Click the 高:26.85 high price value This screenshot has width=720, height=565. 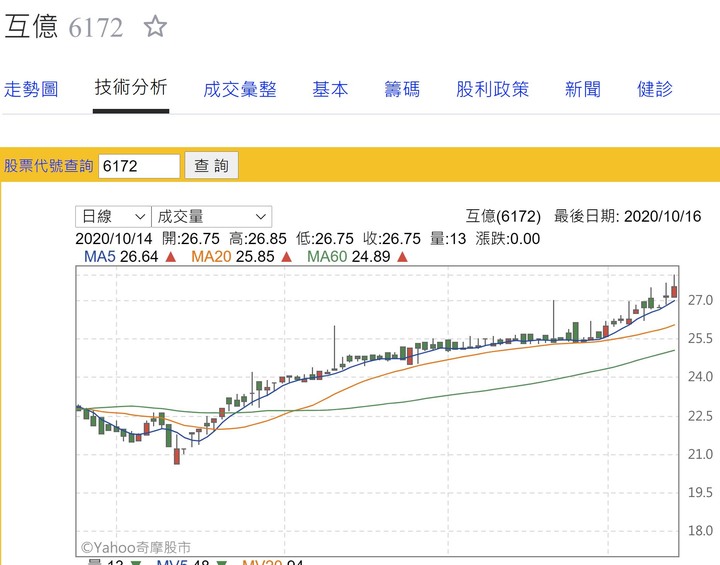click(258, 238)
